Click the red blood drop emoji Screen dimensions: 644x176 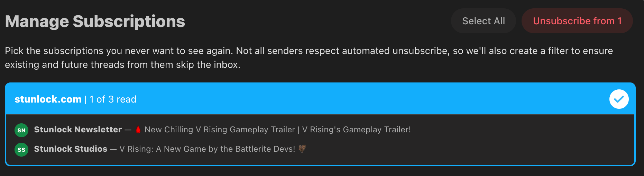[138, 130]
